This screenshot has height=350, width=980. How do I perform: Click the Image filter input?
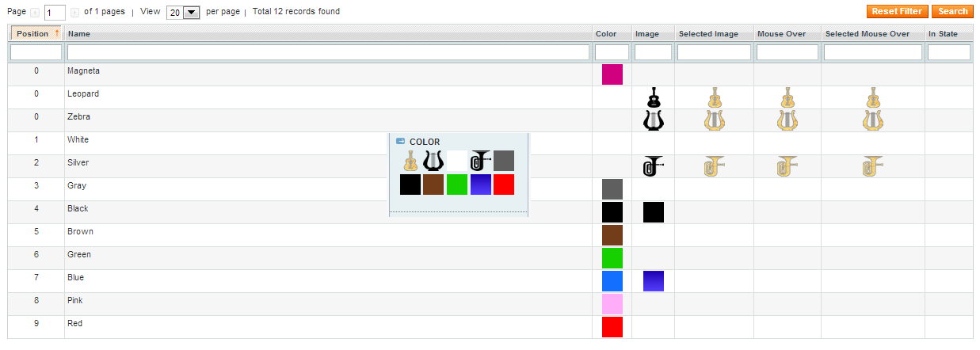tap(654, 52)
